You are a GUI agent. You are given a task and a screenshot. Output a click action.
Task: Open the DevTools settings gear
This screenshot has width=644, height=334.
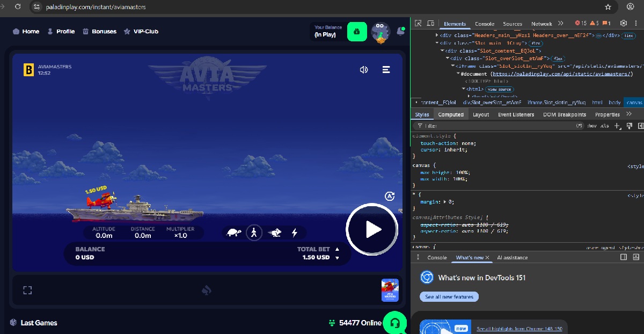click(x=624, y=24)
